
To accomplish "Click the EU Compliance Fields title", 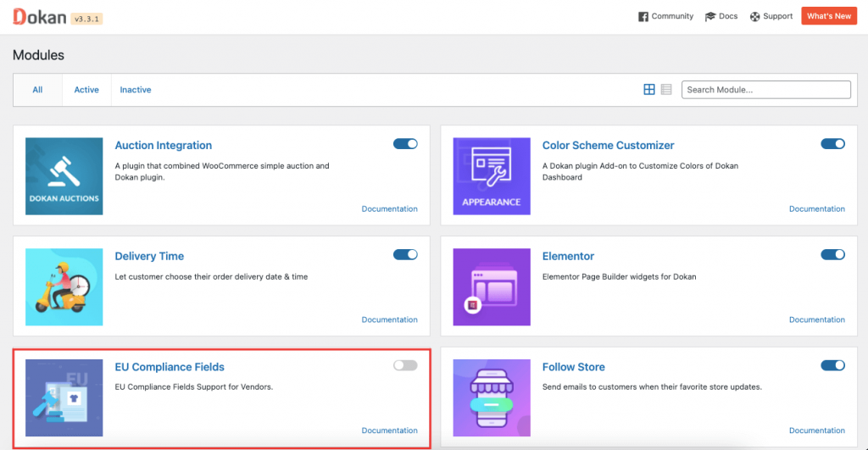I will (x=170, y=367).
